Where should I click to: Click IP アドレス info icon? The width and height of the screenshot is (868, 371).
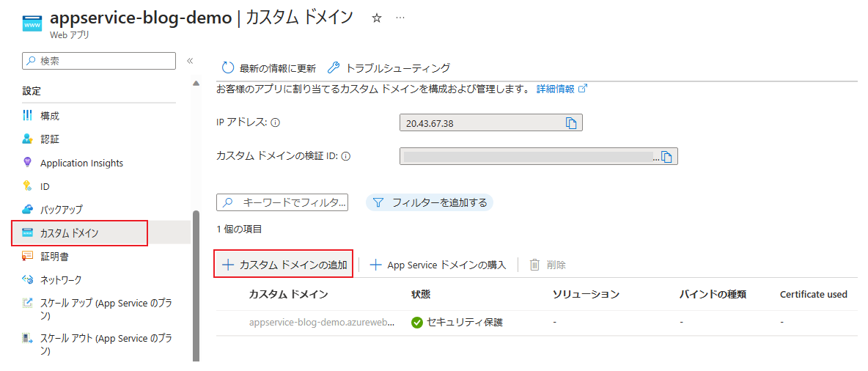[x=276, y=123]
